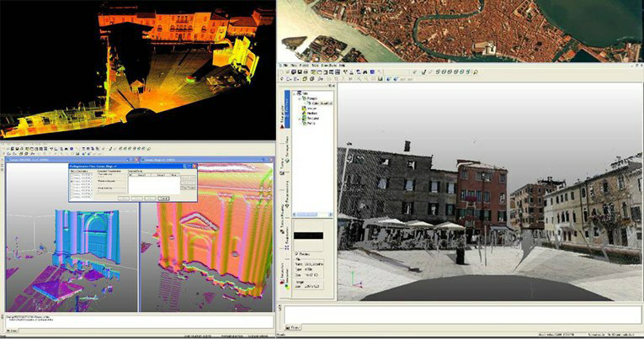Toggle the Preview checkbox under the thumbnail

coord(297,254)
